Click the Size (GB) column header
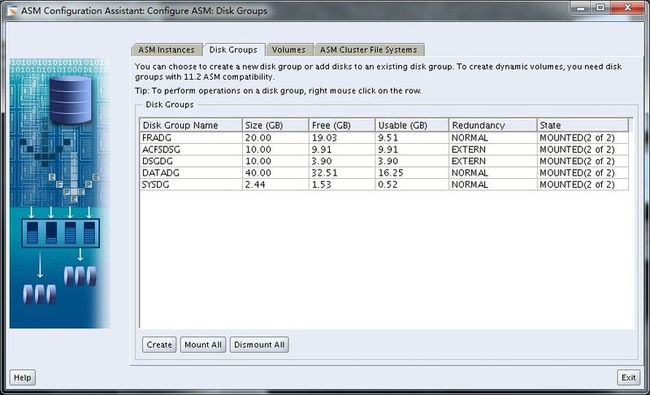Image resolution: width=650 pixels, height=395 pixels. click(276, 125)
